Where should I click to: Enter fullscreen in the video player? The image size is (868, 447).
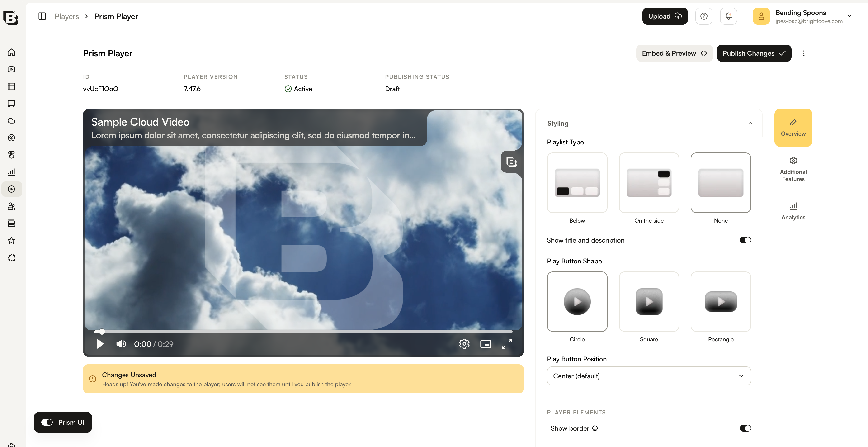pos(506,344)
